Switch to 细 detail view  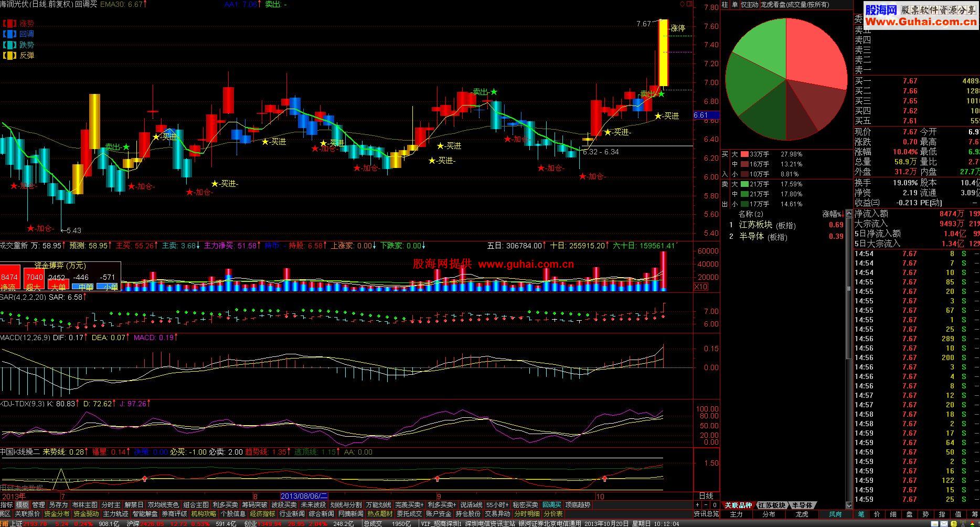(x=893, y=514)
